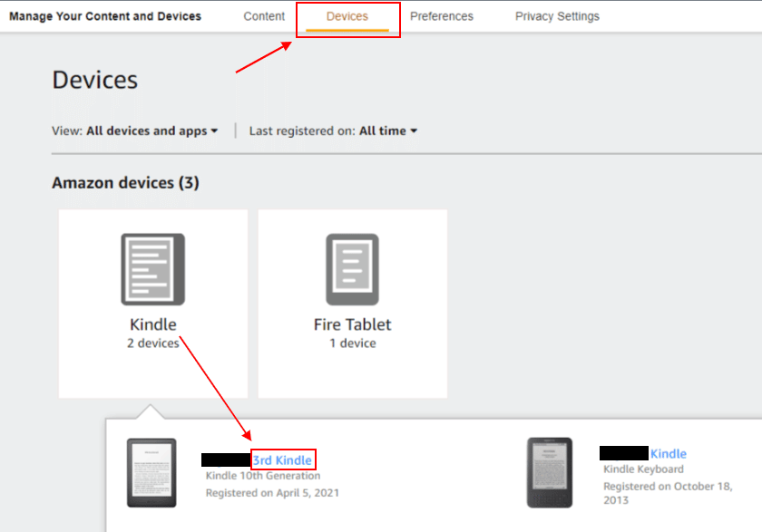Viewport: 762px width, 532px height.
Task: Click the Kindle 10th Generation text
Action: tap(263, 476)
